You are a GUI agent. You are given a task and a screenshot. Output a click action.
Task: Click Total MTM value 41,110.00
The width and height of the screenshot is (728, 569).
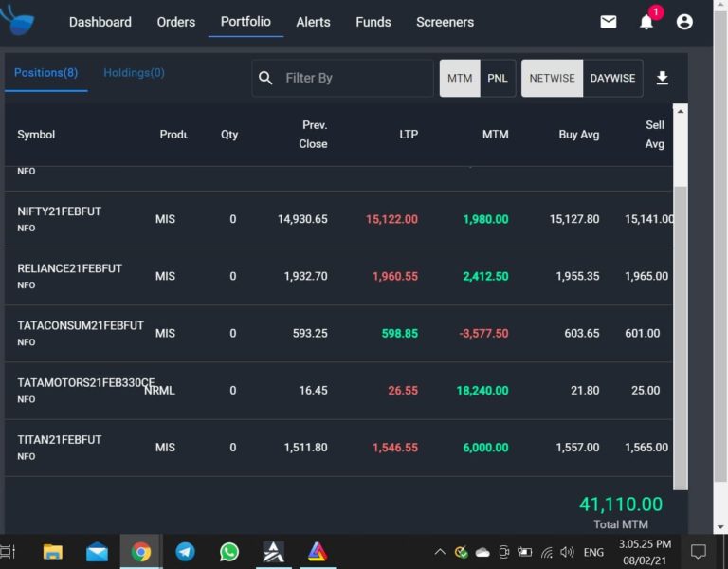pos(621,504)
